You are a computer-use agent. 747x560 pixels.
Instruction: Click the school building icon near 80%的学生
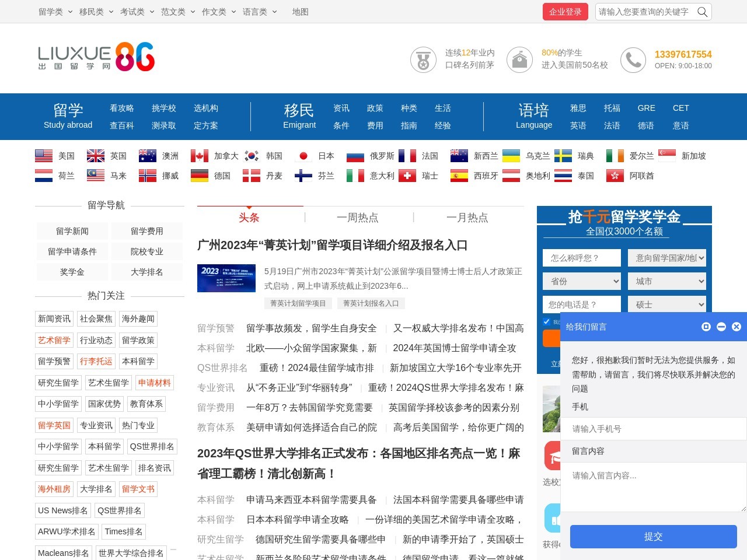tap(519, 60)
